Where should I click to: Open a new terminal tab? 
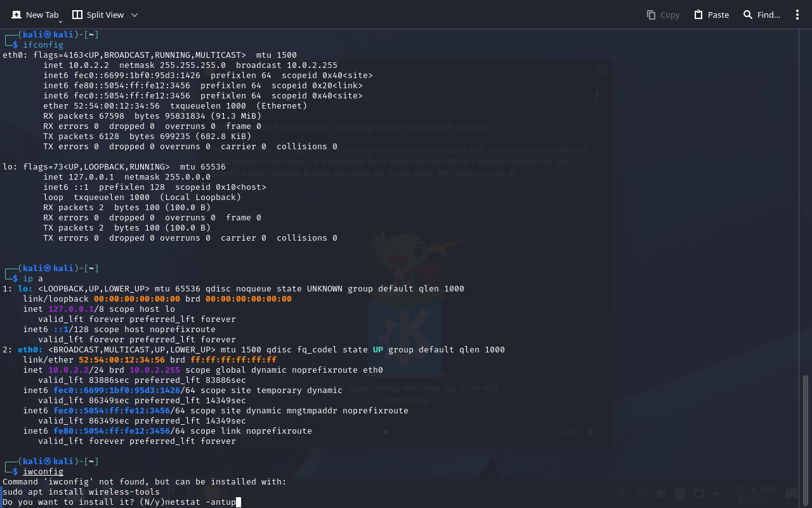[x=35, y=15]
